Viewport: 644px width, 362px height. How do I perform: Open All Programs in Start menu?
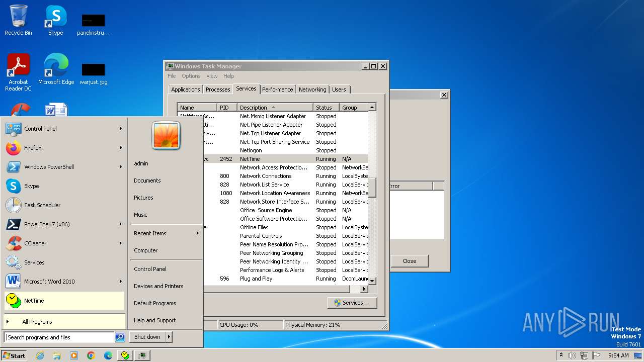[x=64, y=322]
